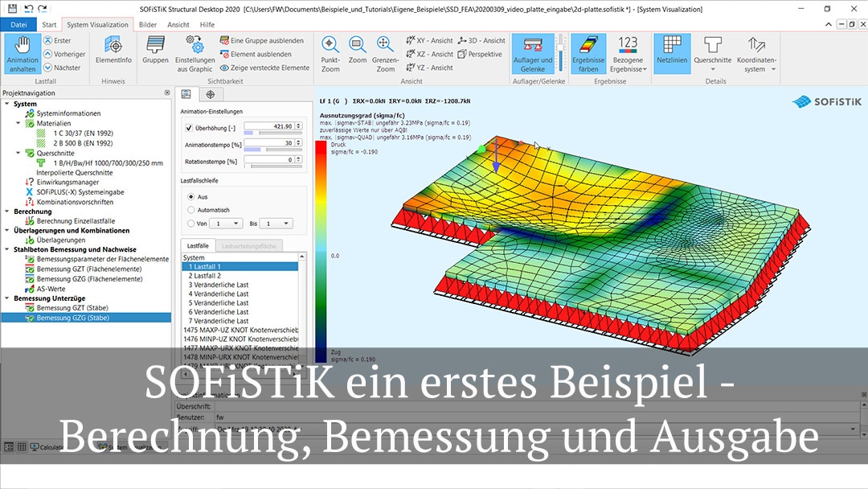This screenshot has width=868, height=489.
Task: Open the Von load case dropdown
Action: click(225, 224)
